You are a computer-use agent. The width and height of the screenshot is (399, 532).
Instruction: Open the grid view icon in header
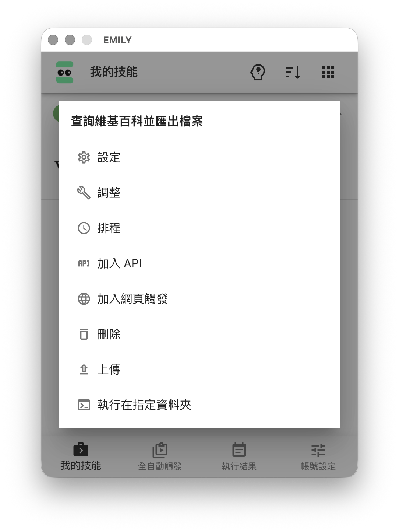[x=328, y=72]
